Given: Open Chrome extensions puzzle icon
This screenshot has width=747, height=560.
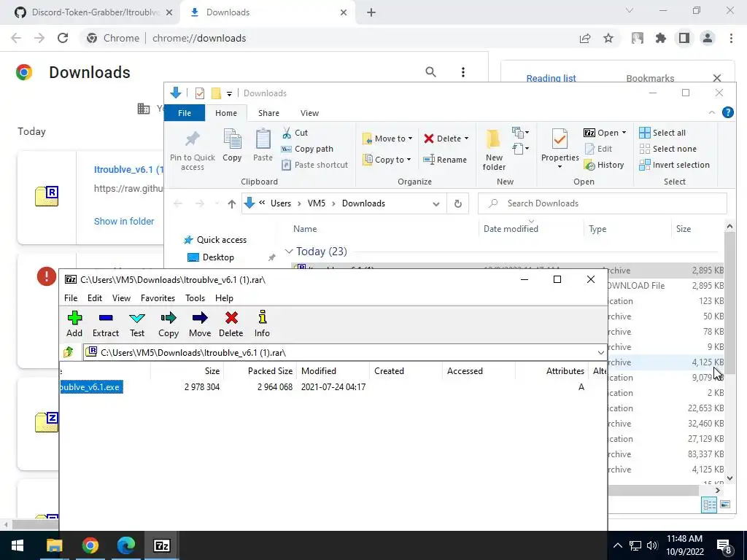Looking at the screenshot, I should coord(660,38).
